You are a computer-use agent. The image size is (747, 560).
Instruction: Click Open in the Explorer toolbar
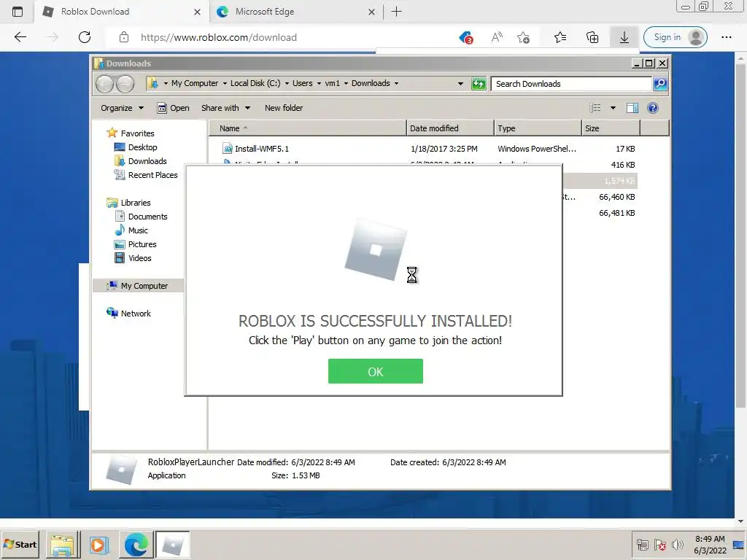174,108
